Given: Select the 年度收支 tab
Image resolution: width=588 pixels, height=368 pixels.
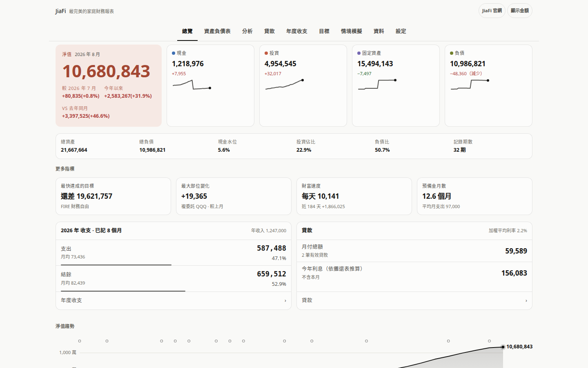Looking at the screenshot, I should click(297, 31).
